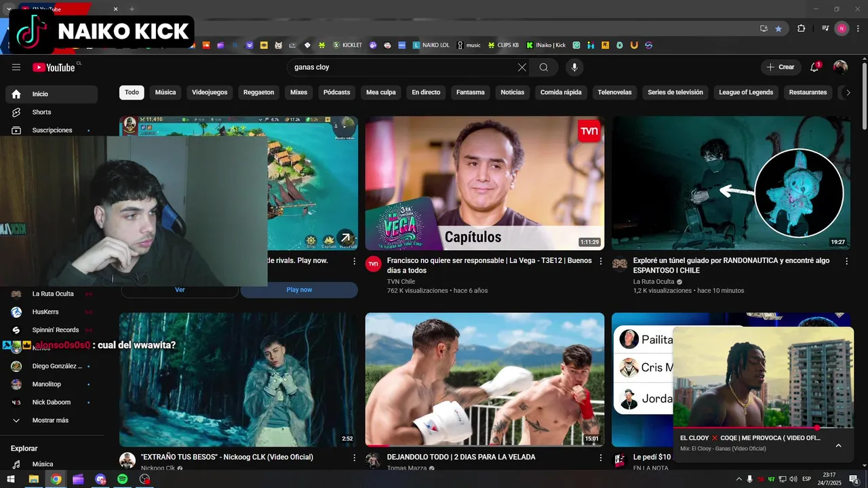Open the YouTube account avatar menu
868x488 pixels.
[840, 67]
